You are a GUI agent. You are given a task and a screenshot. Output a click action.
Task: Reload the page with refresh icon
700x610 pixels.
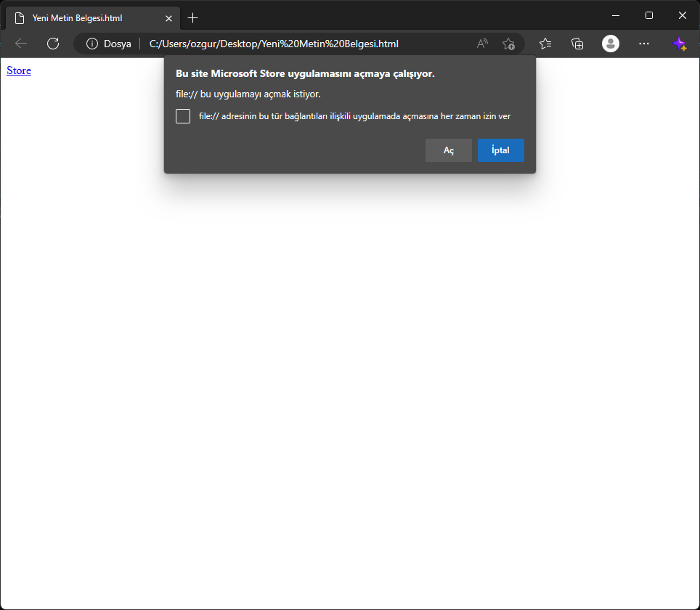click(53, 44)
